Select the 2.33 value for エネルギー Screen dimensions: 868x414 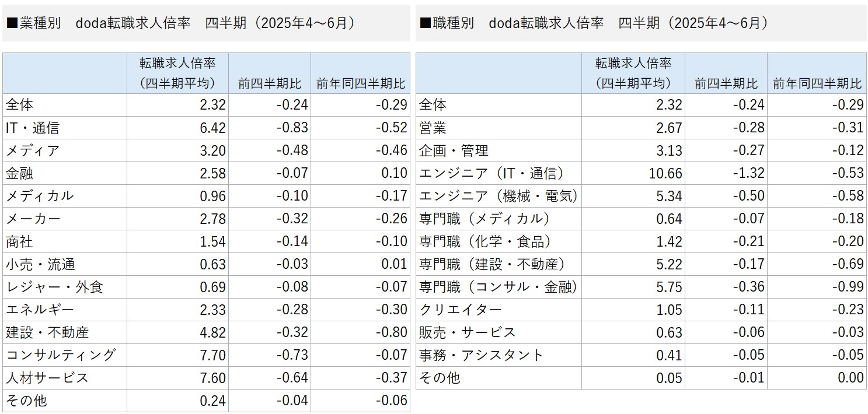coord(212,310)
